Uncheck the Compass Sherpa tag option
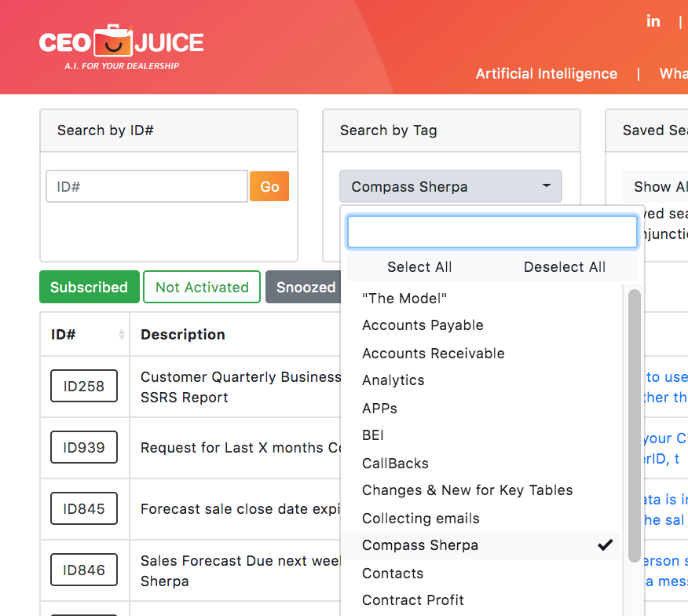Image resolution: width=688 pixels, height=616 pixels. coord(481,544)
